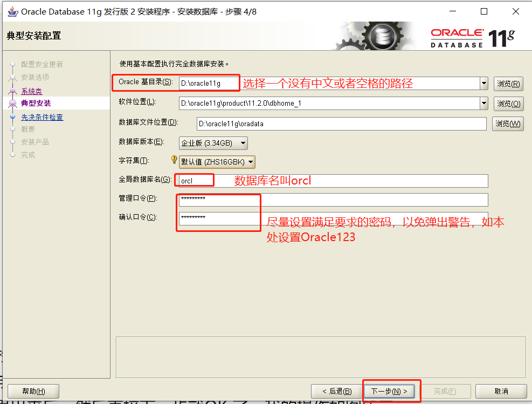
Task: Open the database edition 企业版 dropdown
Action: [213, 143]
